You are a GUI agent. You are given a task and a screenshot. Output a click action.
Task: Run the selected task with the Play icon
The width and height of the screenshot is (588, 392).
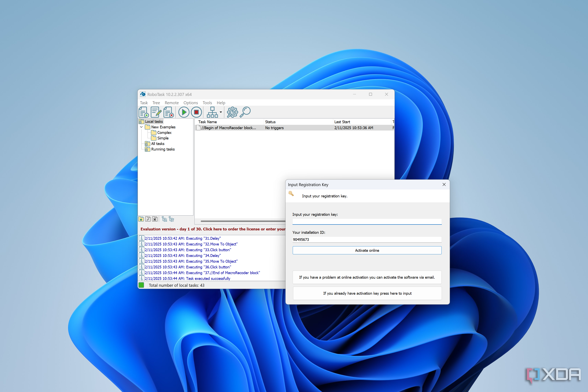[184, 112]
